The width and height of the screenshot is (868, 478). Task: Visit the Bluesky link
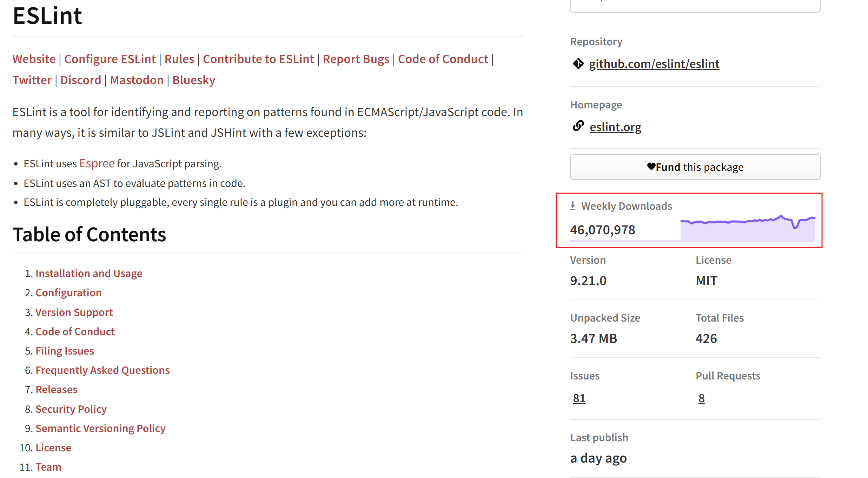[194, 80]
